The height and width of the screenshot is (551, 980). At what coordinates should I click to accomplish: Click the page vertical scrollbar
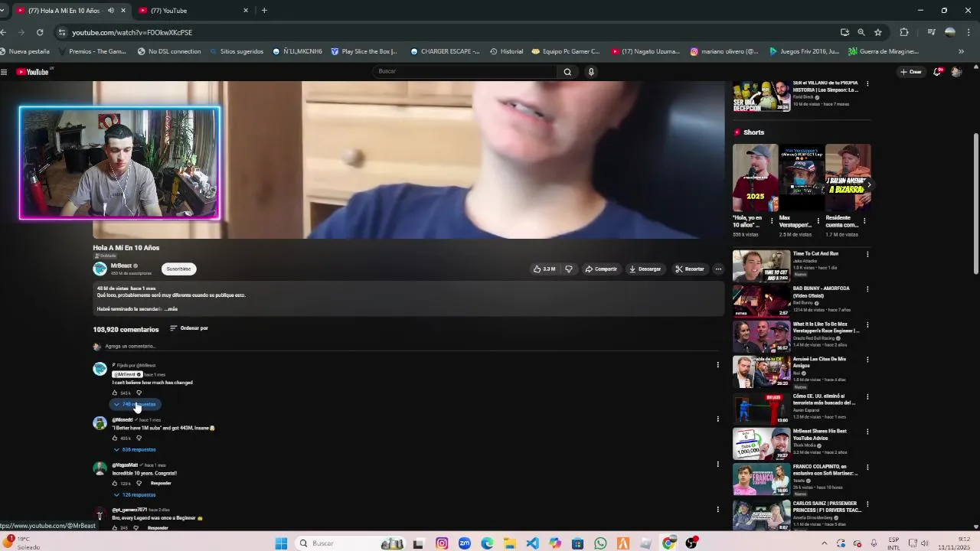(975, 203)
